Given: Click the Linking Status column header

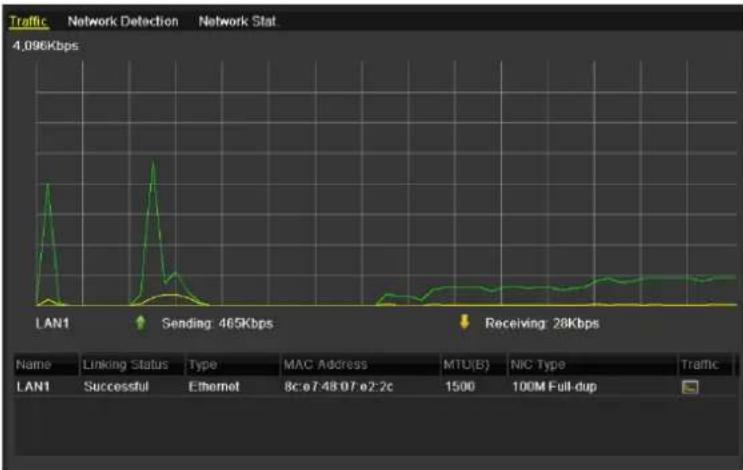Looking at the screenshot, I should [x=132, y=364].
